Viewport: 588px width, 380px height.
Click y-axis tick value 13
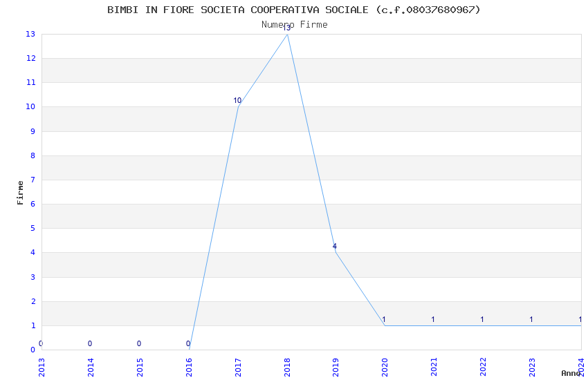tap(30, 34)
